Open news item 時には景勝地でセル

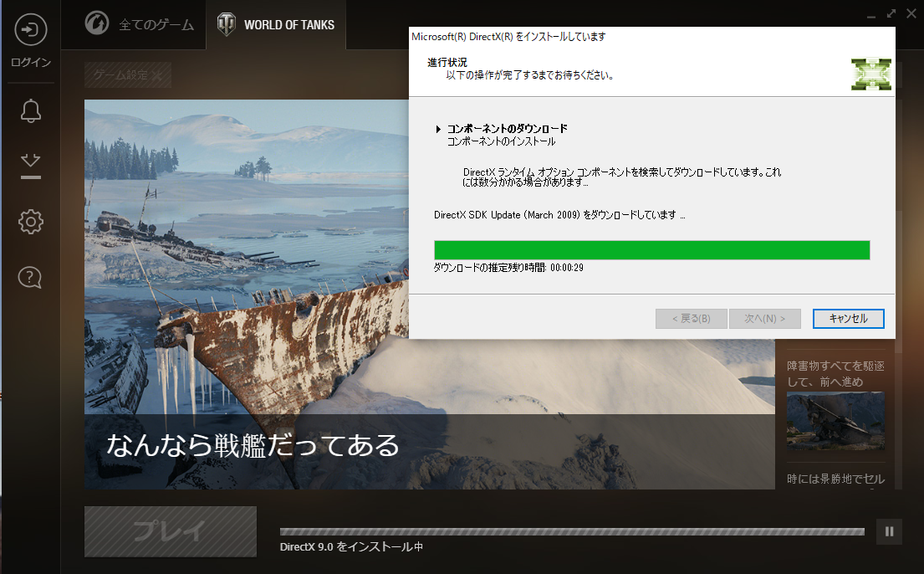835,479
